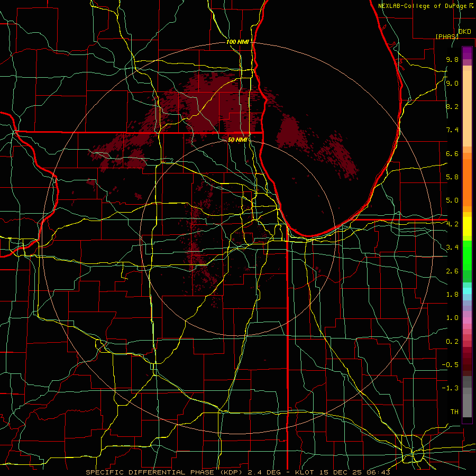This screenshot has width=476, height=476.
Task: Click the TH threshold label on the scale
Action: point(454,412)
